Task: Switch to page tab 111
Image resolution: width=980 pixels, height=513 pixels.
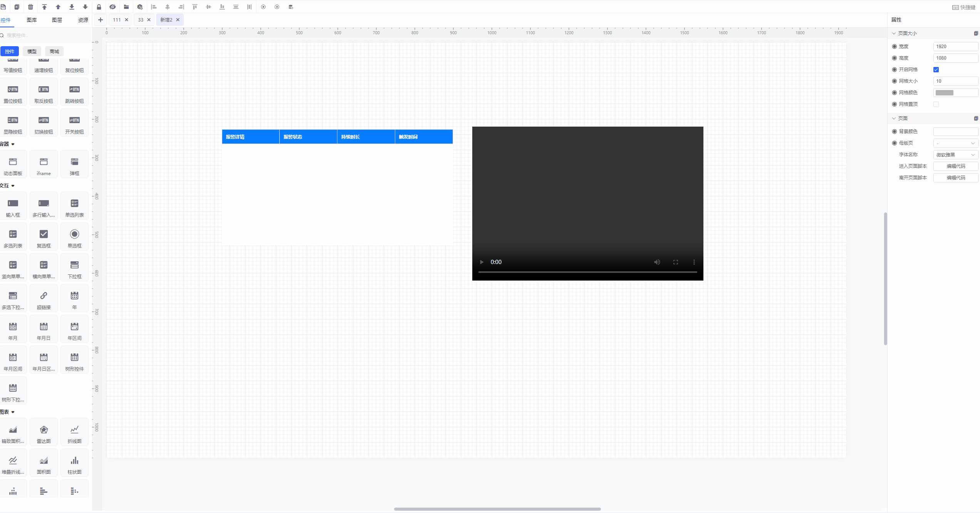Action: [117, 20]
